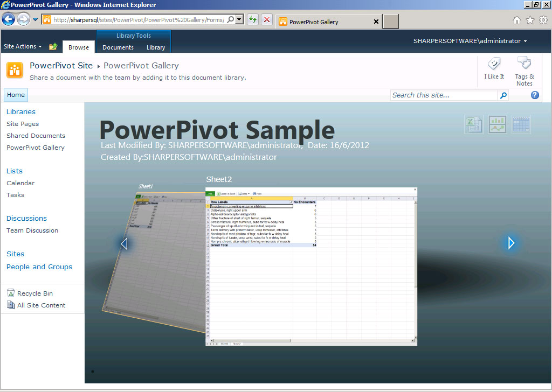Click the Open new Excel workbook icon

click(x=473, y=124)
